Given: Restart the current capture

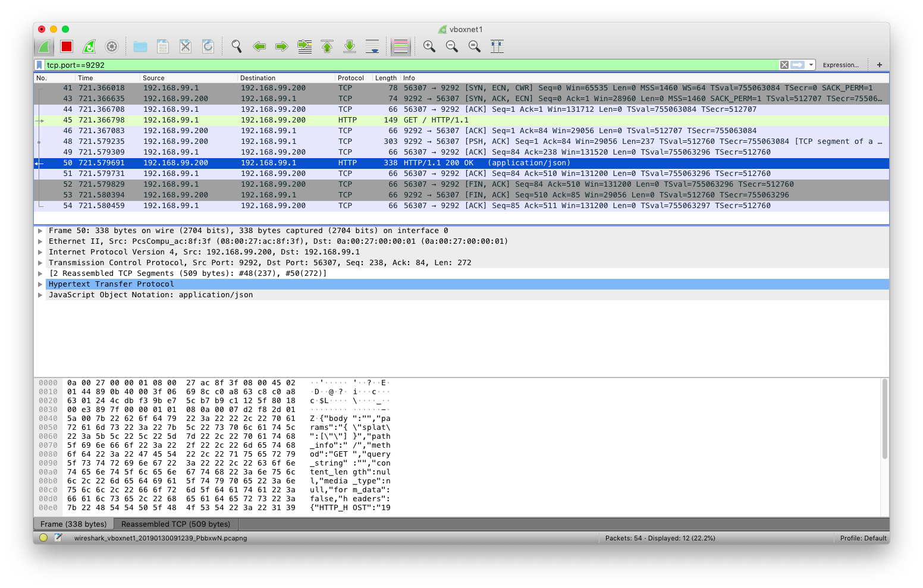Looking at the screenshot, I should pyautogui.click(x=89, y=46).
